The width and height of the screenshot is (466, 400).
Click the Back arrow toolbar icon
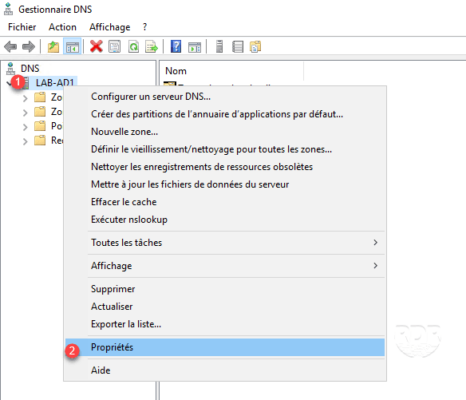coord(11,47)
